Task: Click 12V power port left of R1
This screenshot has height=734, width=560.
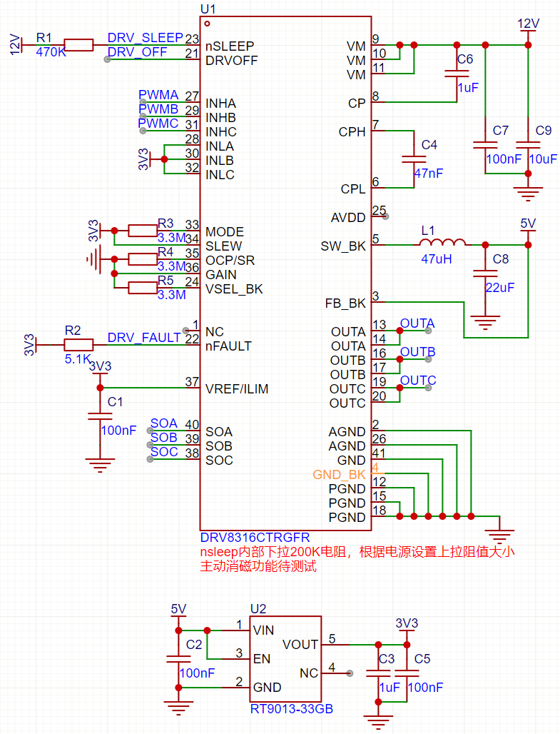Action: point(17,45)
